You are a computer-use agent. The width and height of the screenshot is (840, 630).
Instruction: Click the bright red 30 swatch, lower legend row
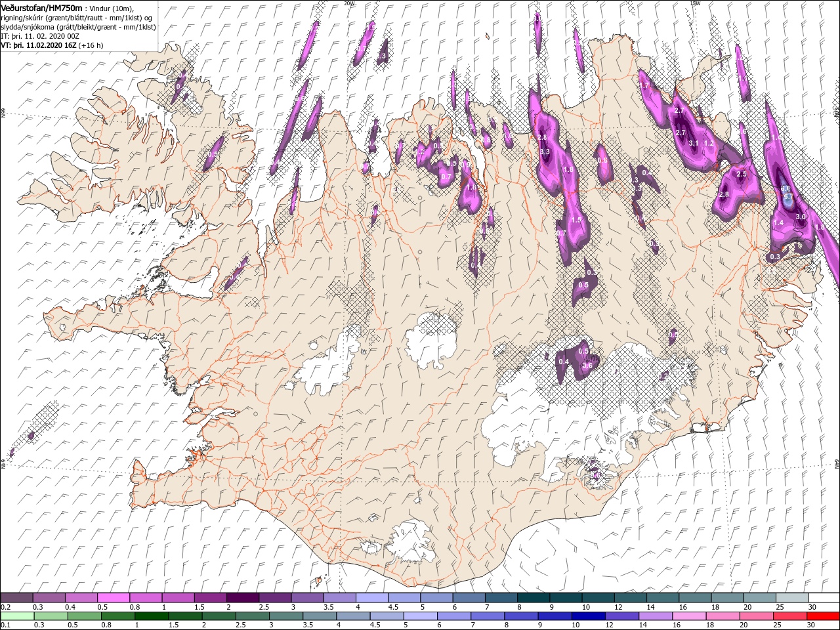pos(822,616)
